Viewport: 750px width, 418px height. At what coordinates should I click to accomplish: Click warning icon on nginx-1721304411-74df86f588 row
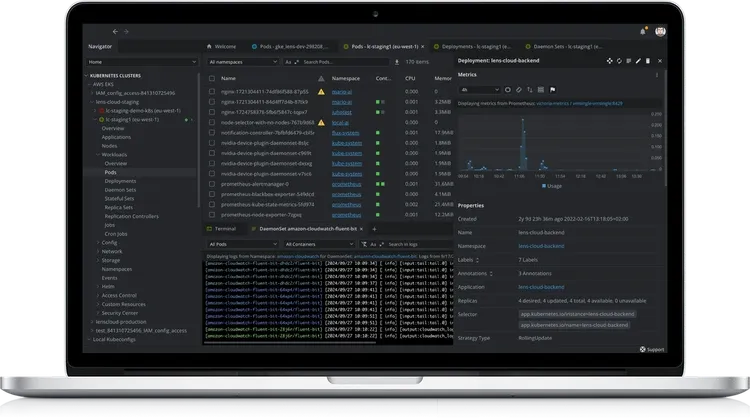click(321, 91)
